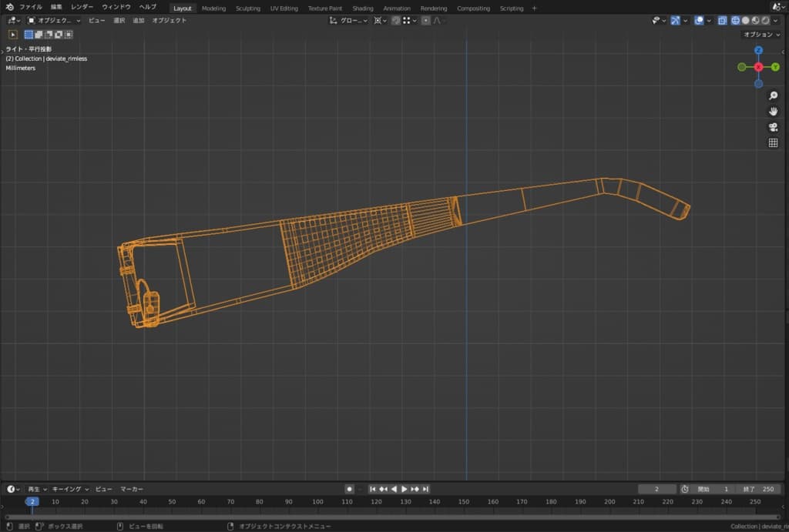Open the グロー transform orientation dropdown
The width and height of the screenshot is (789, 532).
coord(349,20)
